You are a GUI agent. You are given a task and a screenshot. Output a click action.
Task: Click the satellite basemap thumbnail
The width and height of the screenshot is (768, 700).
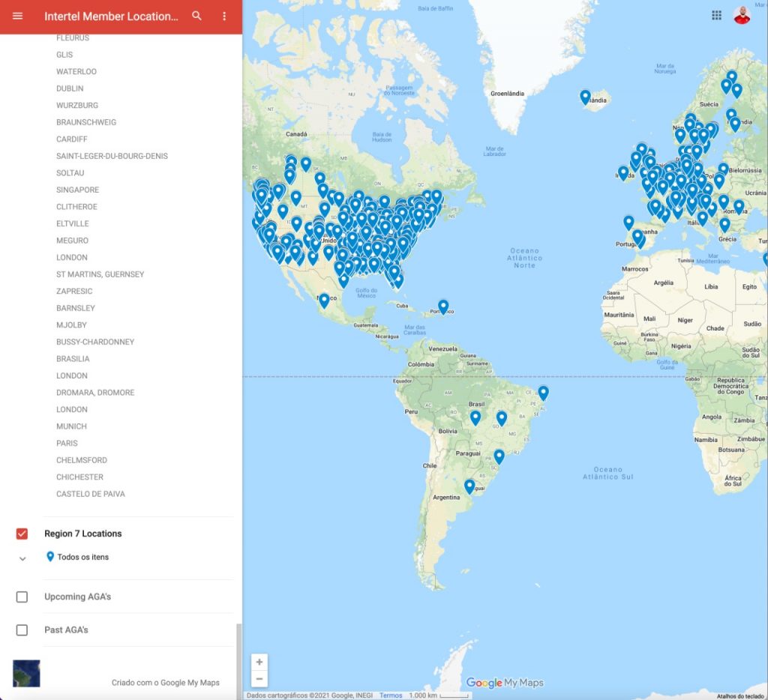27,673
